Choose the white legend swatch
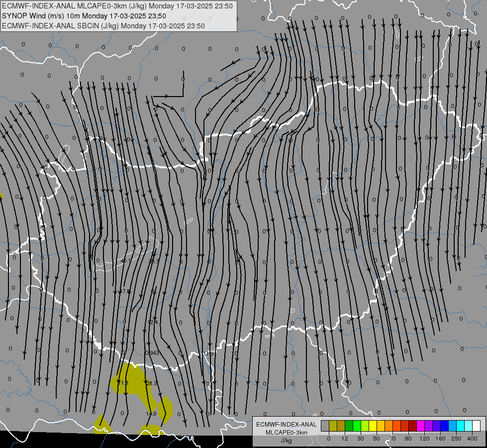This screenshot has height=448, width=487. click(477, 426)
